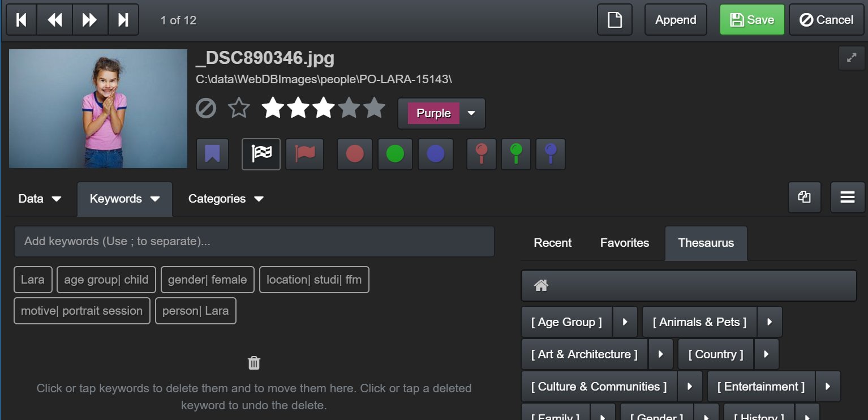Viewport: 868px width, 420px height.
Task: Toggle the red flag marker
Action: [x=304, y=154]
